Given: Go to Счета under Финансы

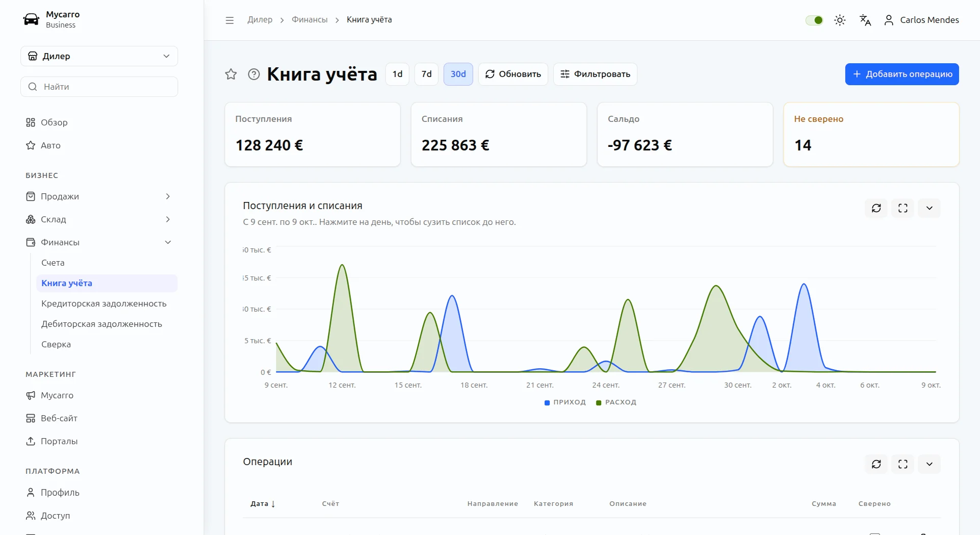Looking at the screenshot, I should 107,263.
